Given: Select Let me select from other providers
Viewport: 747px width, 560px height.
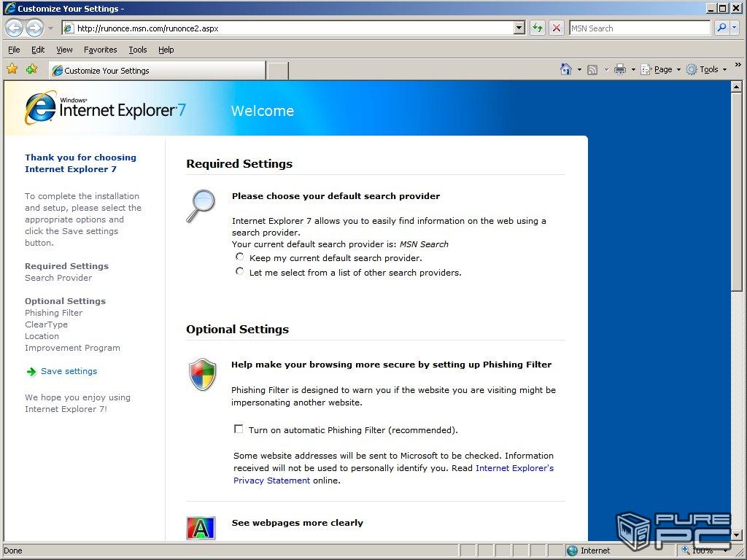Looking at the screenshot, I should pyautogui.click(x=239, y=271).
